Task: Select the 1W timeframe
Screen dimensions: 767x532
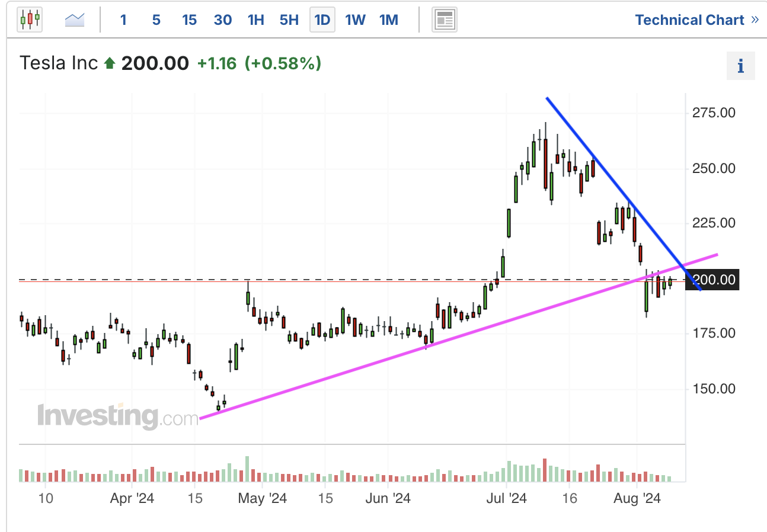Action: click(356, 20)
